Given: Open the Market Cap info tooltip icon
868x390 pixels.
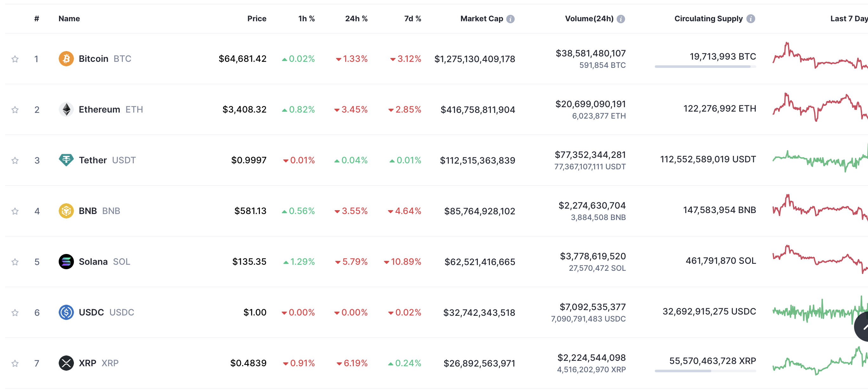Looking at the screenshot, I should [x=510, y=19].
